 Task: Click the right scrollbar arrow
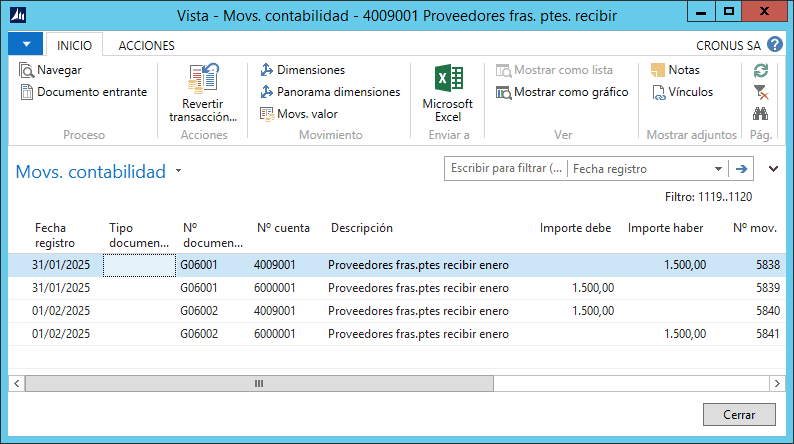click(x=777, y=384)
